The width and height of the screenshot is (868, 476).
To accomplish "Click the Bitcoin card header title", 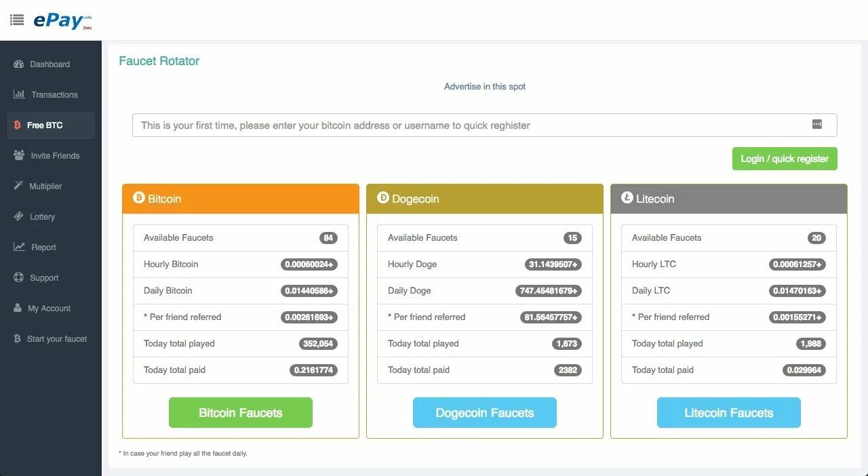I will [x=165, y=199].
